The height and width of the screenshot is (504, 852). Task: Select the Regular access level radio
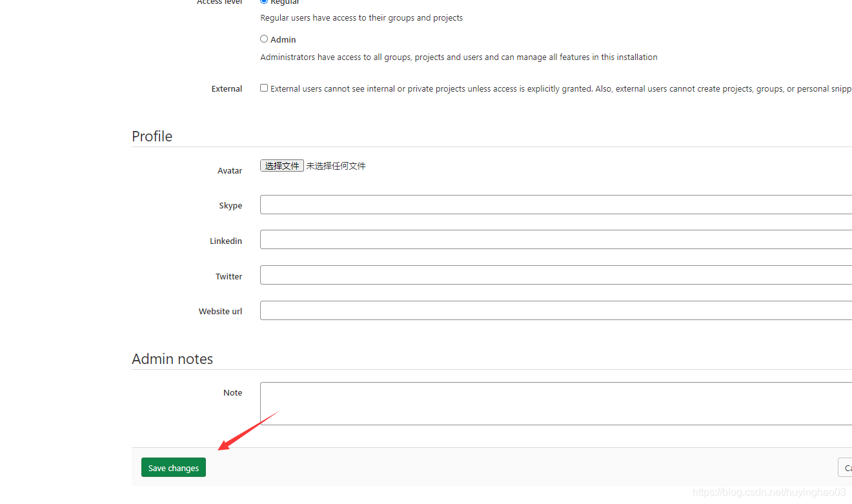tap(264, 2)
